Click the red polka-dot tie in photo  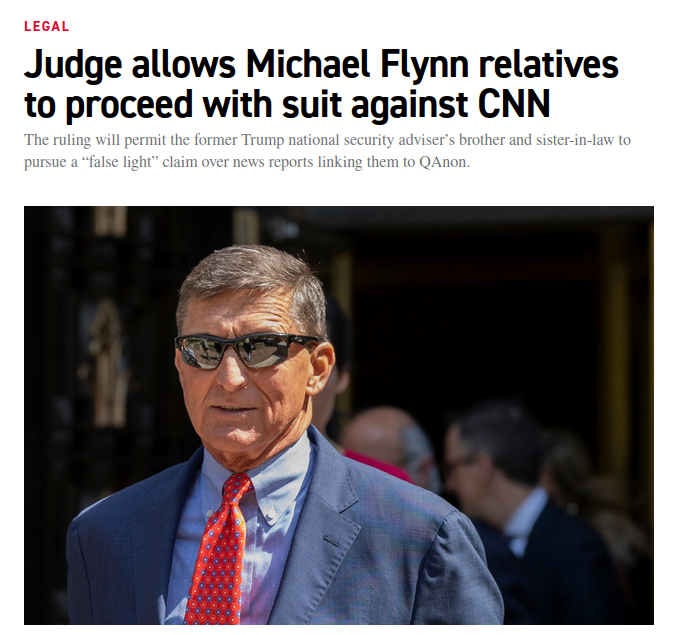click(218, 549)
